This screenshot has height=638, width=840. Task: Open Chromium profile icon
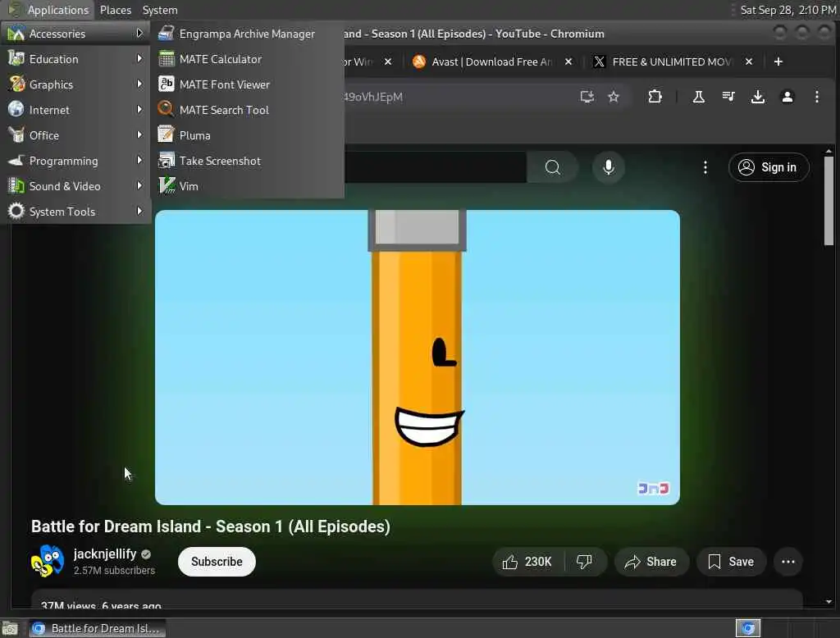click(x=787, y=97)
